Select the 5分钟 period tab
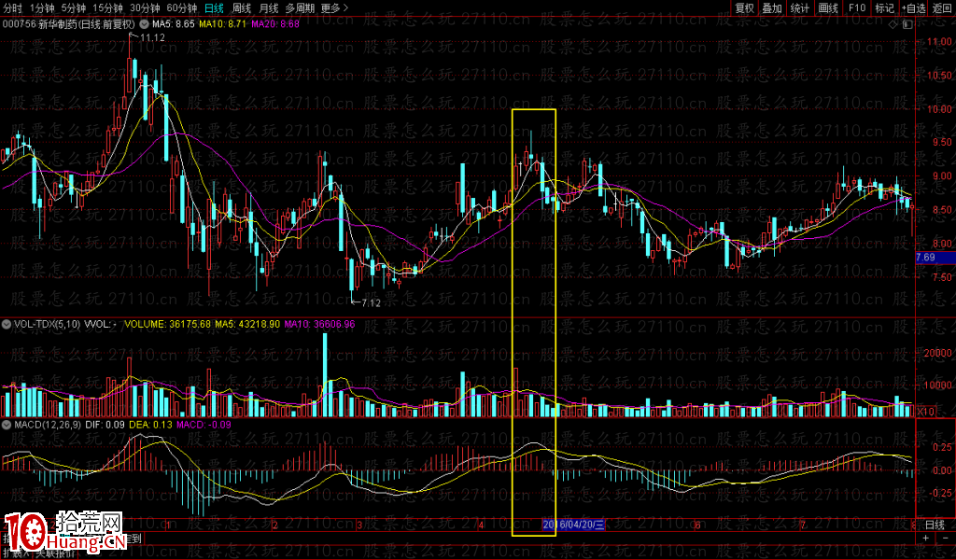This screenshot has height=560, width=956. pyautogui.click(x=74, y=7)
